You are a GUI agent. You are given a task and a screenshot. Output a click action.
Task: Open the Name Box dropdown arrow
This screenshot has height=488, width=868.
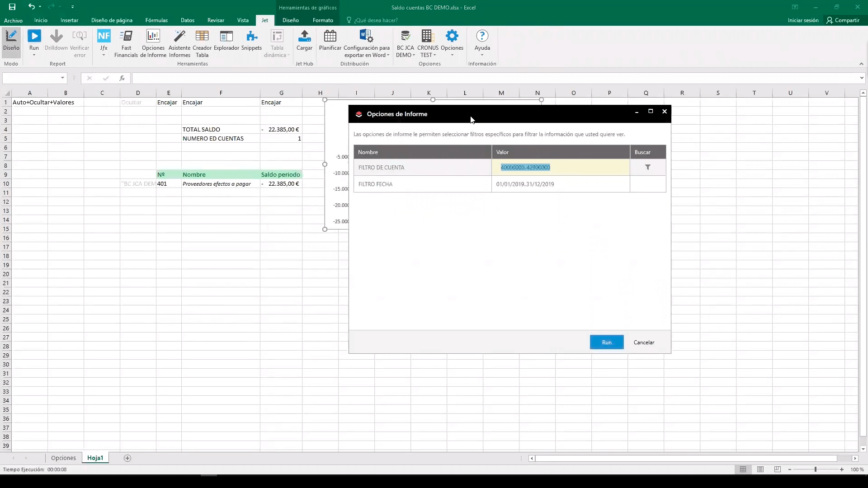click(x=62, y=78)
